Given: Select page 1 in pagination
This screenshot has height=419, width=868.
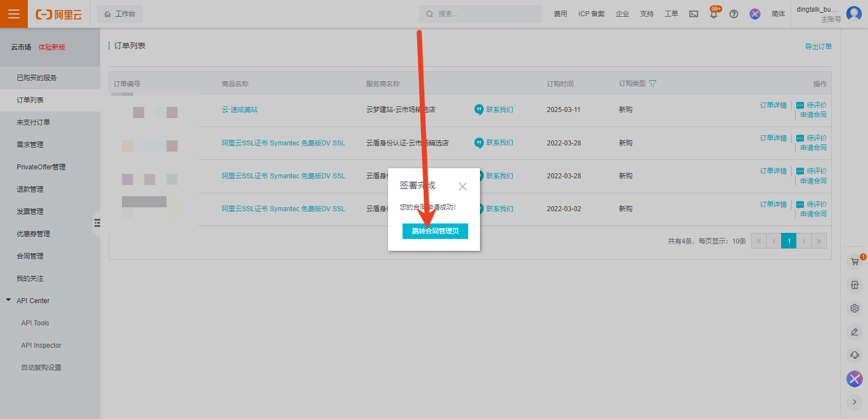Looking at the screenshot, I should click(789, 241).
